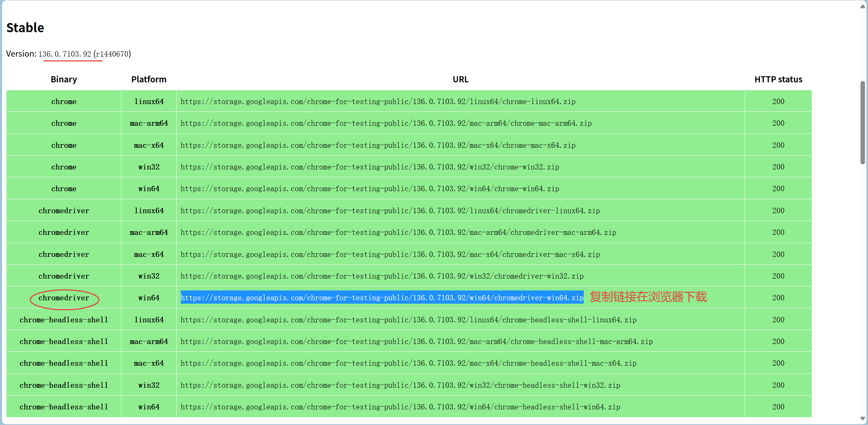Click the chromedriver linux64 zip URL
868x425 pixels.
coord(390,210)
